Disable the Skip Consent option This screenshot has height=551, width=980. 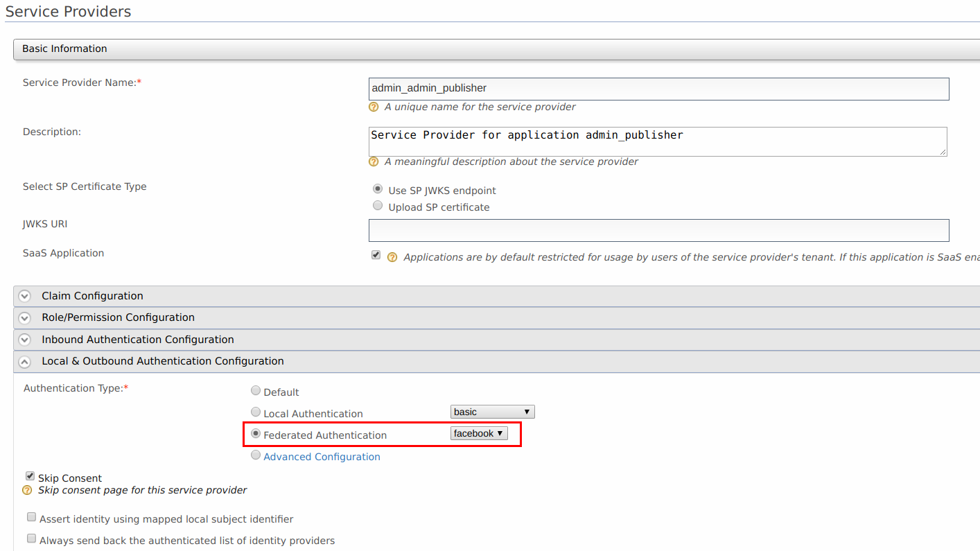pyautogui.click(x=30, y=475)
